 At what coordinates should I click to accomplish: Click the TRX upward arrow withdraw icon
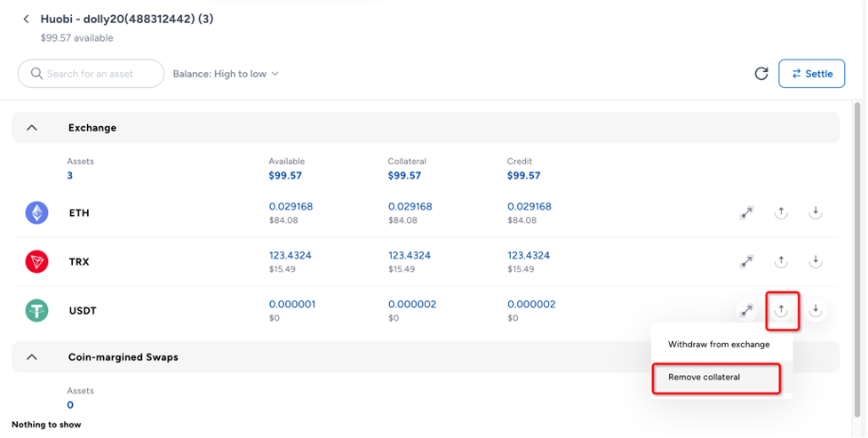click(x=781, y=261)
